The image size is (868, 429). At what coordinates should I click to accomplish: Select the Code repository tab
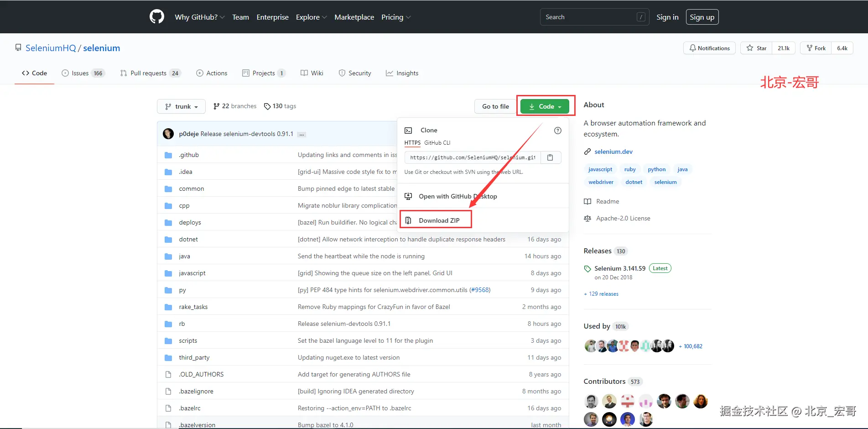pos(34,73)
